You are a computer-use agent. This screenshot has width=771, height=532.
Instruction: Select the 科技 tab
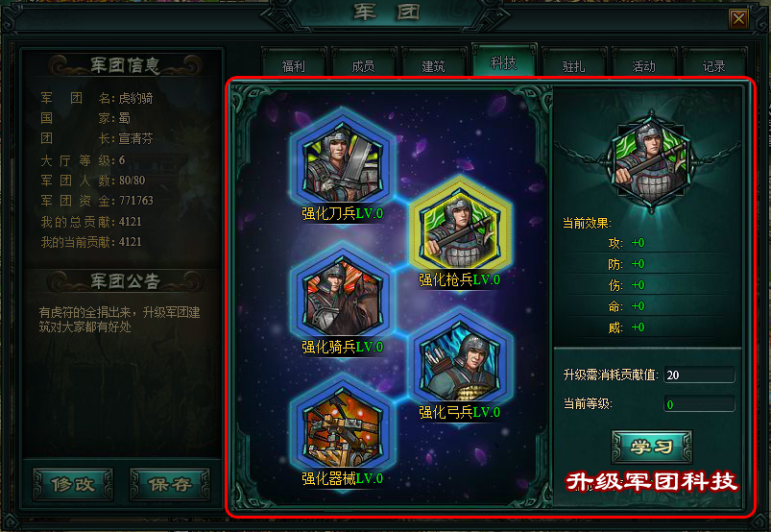(x=503, y=60)
